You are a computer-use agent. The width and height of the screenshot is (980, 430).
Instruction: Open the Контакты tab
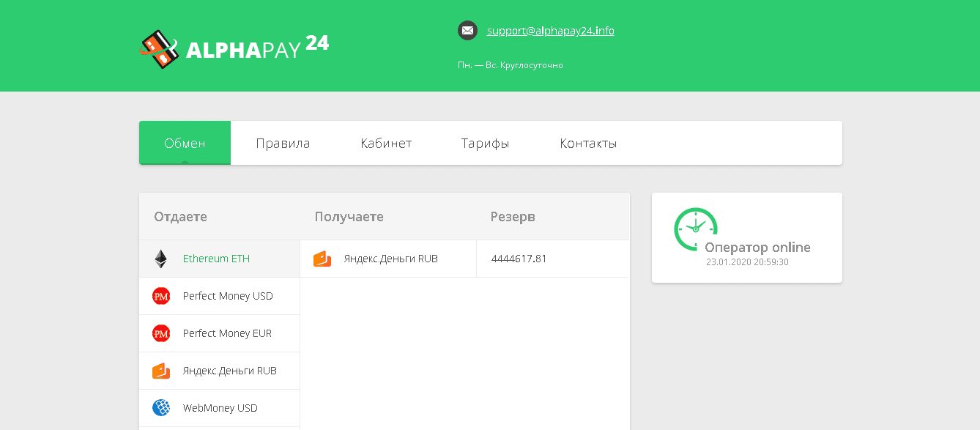pyautogui.click(x=588, y=143)
